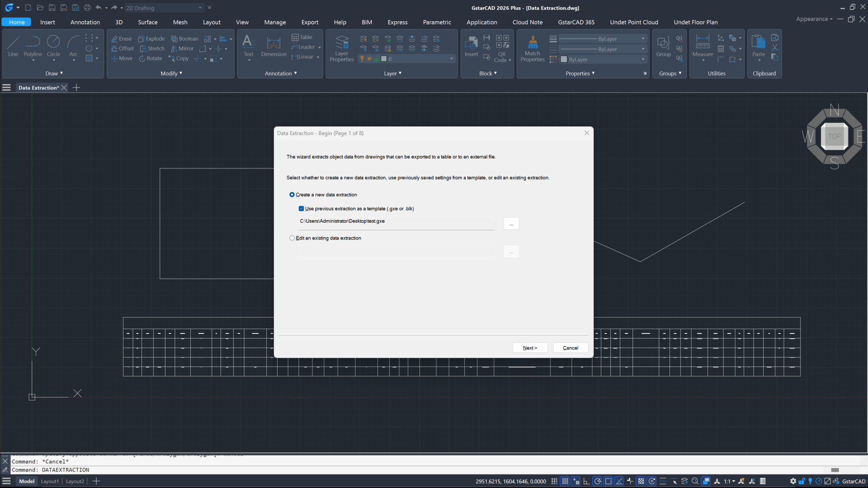
Task: Open the Annotation ribbon tab
Action: point(85,22)
